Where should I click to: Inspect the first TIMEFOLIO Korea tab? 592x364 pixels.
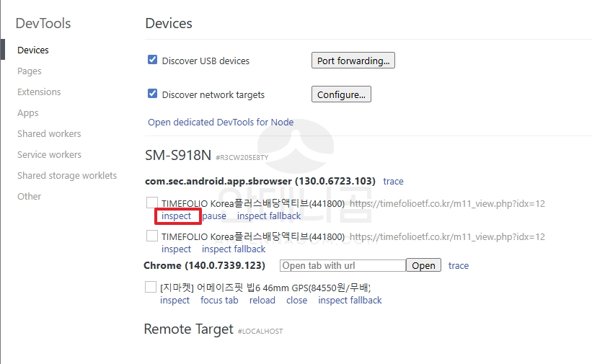(x=177, y=216)
